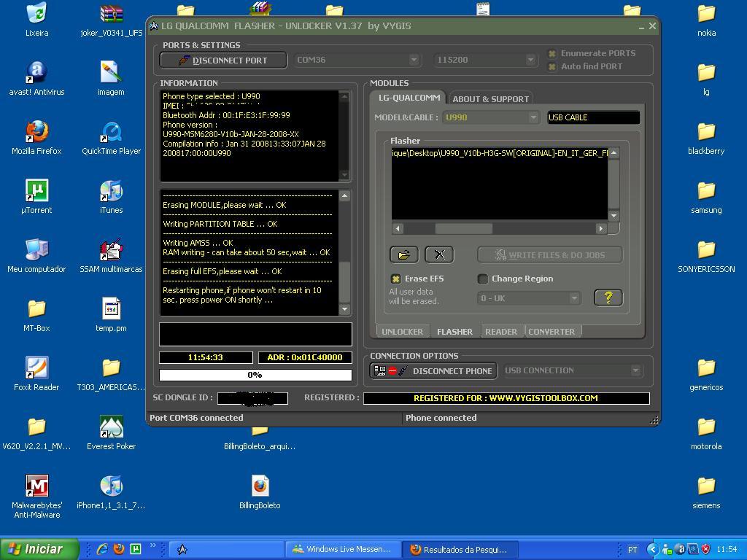
Task: Open BillingBoleto HTML file icon
Action: coord(260,485)
